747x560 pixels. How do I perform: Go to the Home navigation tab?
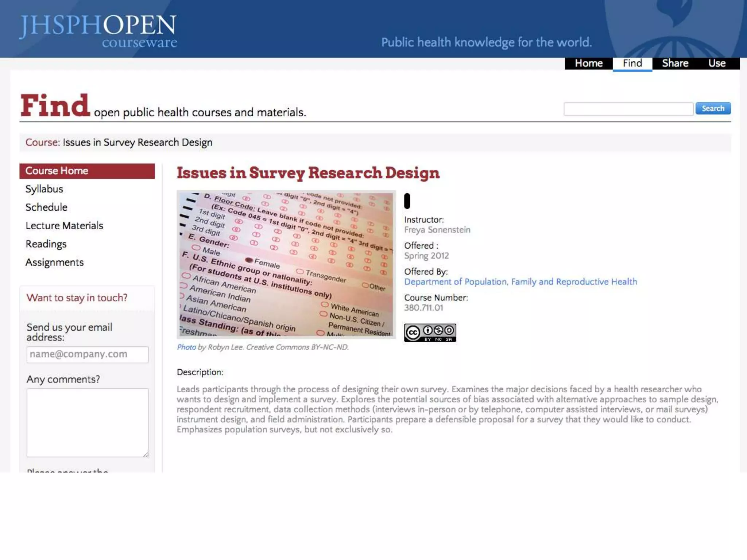pyautogui.click(x=588, y=63)
